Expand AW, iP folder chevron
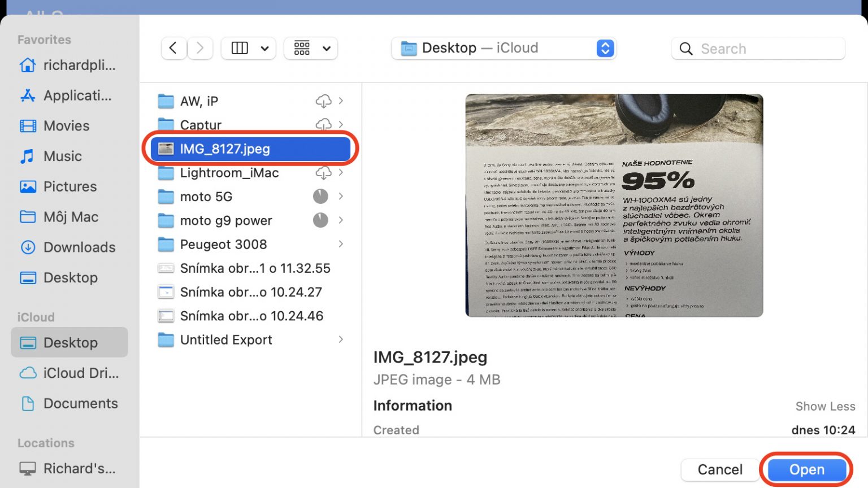The width and height of the screenshot is (868, 488). 341,101
